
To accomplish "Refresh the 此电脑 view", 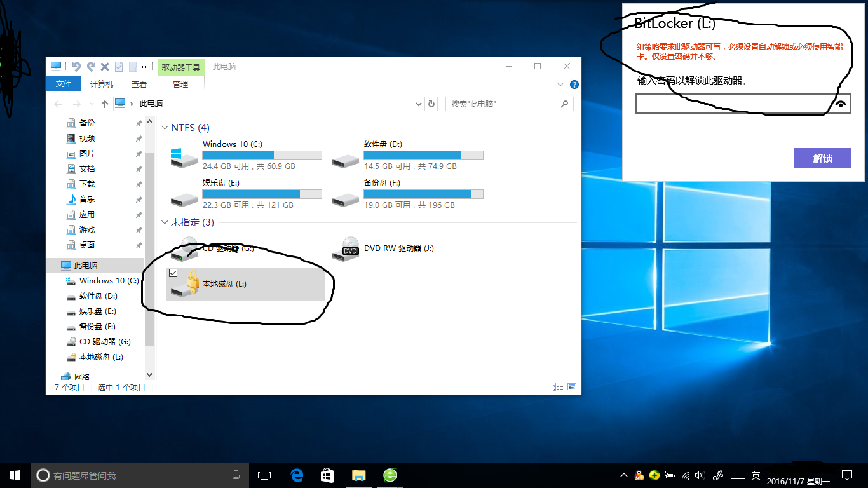I will tap(431, 104).
